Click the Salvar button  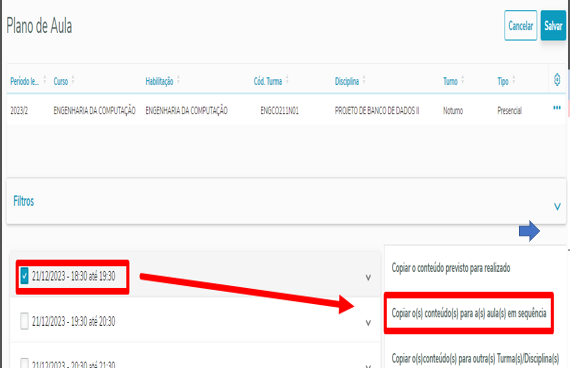[553, 25]
